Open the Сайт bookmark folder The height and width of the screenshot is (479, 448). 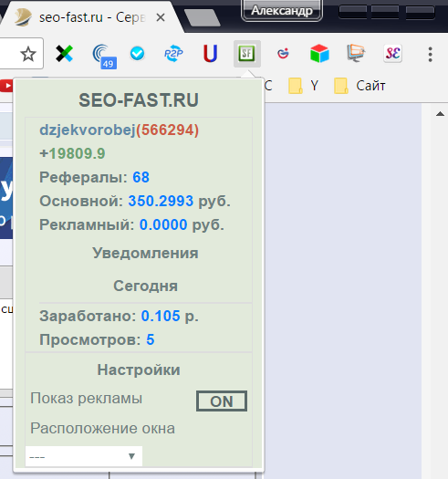pos(359,86)
